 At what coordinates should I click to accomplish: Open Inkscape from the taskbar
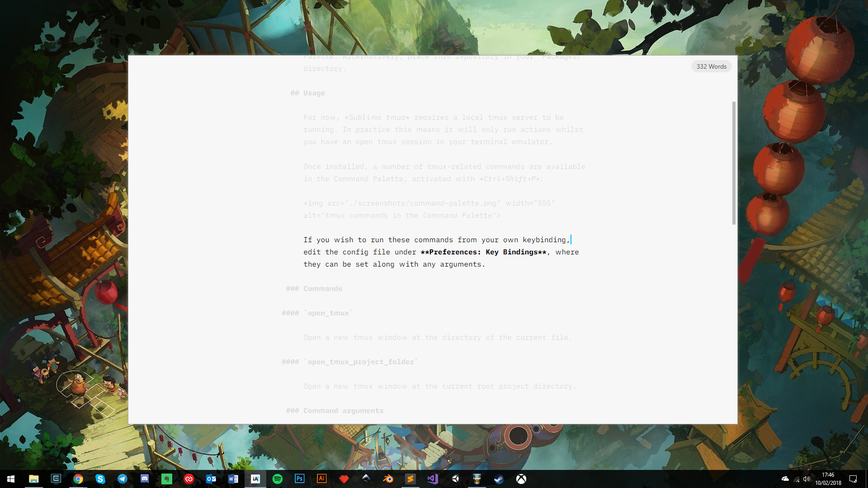366,479
